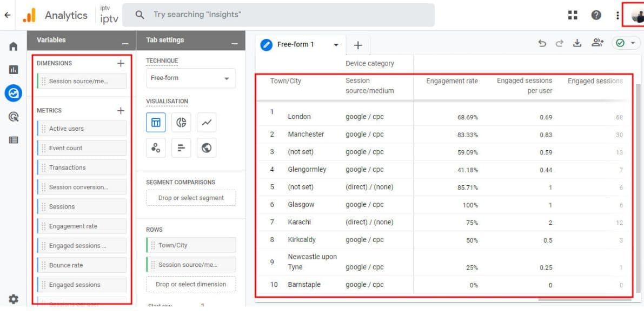Screen dimensions: 644x315
Task: Click the Karachi table cell
Action: point(300,222)
